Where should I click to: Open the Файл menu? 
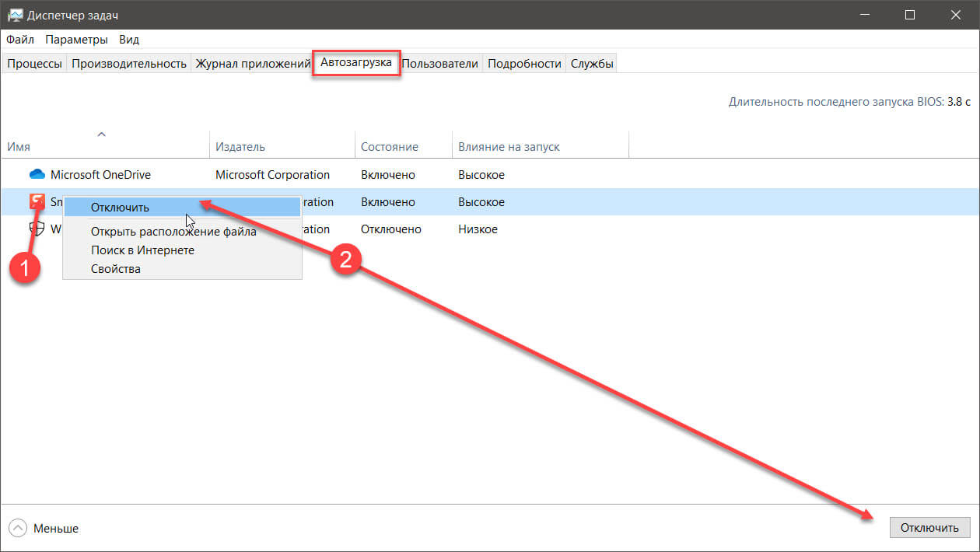[20, 40]
